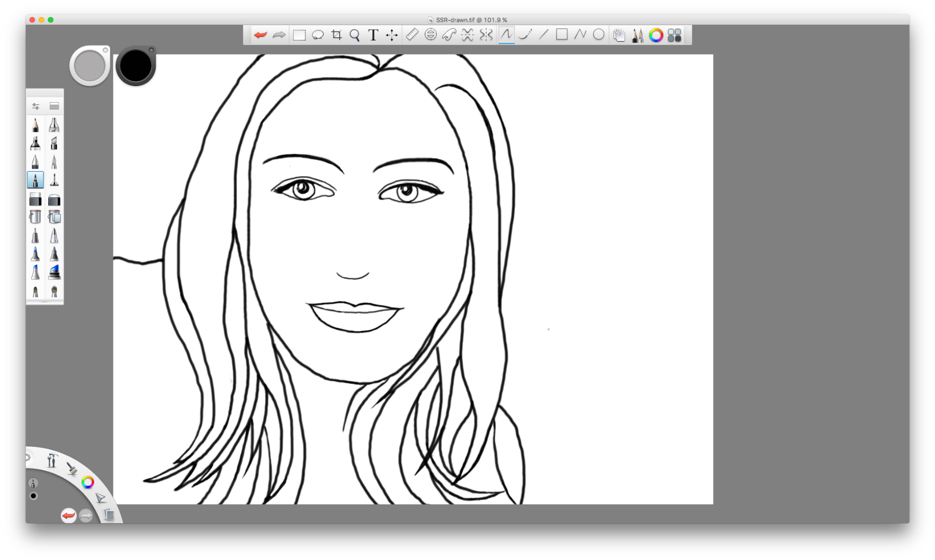The image size is (935, 560).
Task: Toggle the Brush Palette pencils icon in toolbar
Action: pyautogui.click(x=637, y=35)
